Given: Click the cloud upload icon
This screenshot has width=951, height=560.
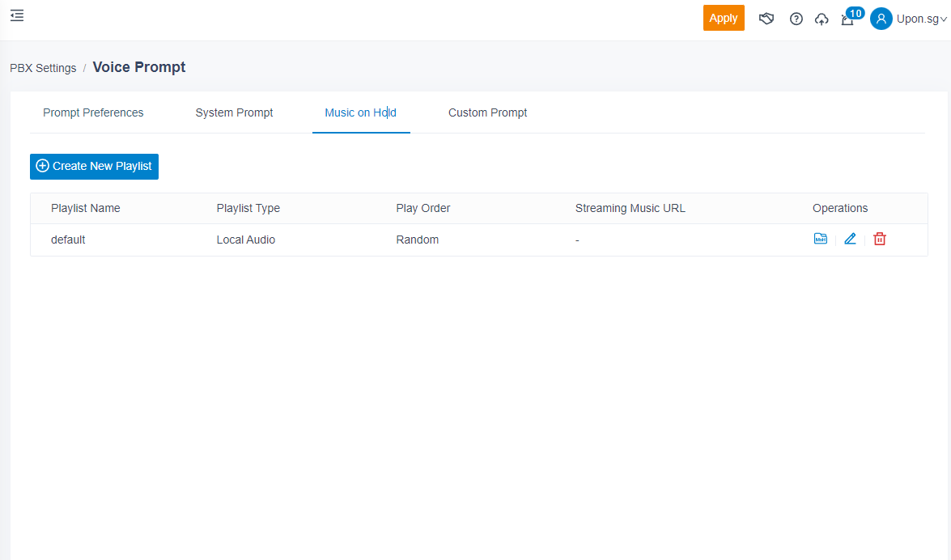Looking at the screenshot, I should (822, 19).
